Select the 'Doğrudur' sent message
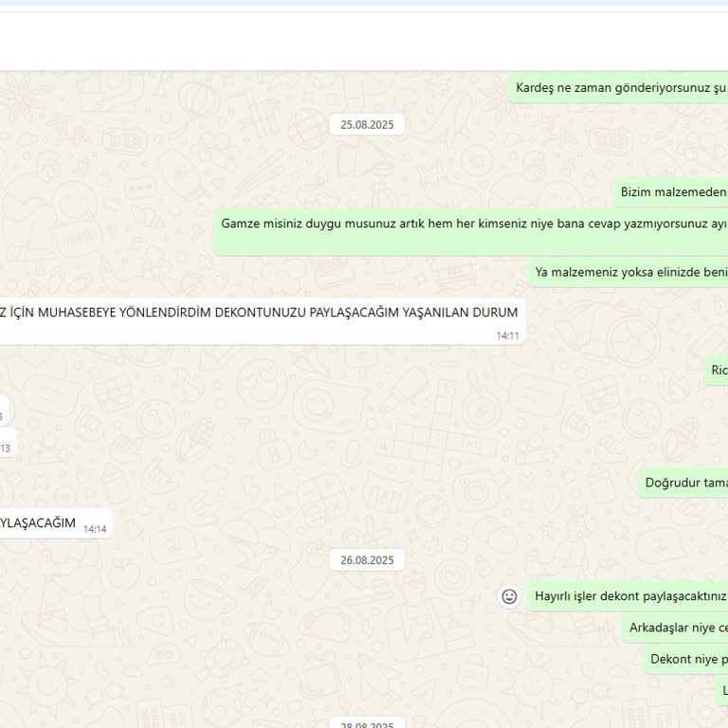 682,482
